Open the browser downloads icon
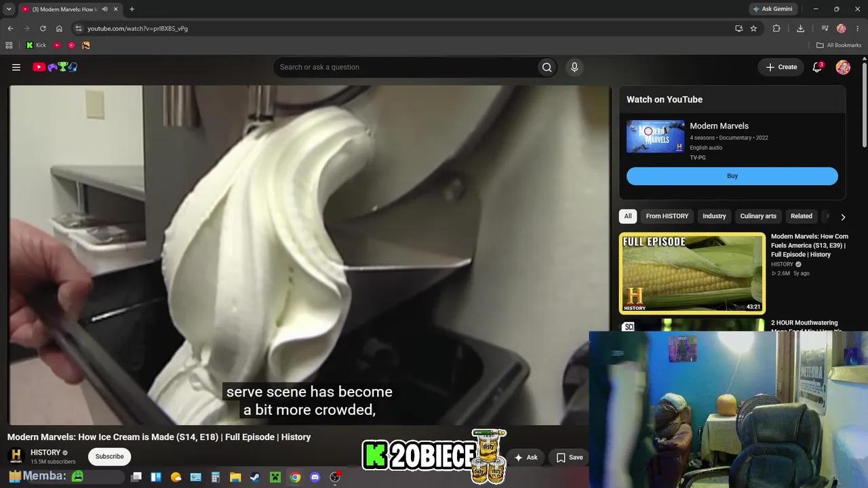The width and height of the screenshot is (868, 488). 800,28
